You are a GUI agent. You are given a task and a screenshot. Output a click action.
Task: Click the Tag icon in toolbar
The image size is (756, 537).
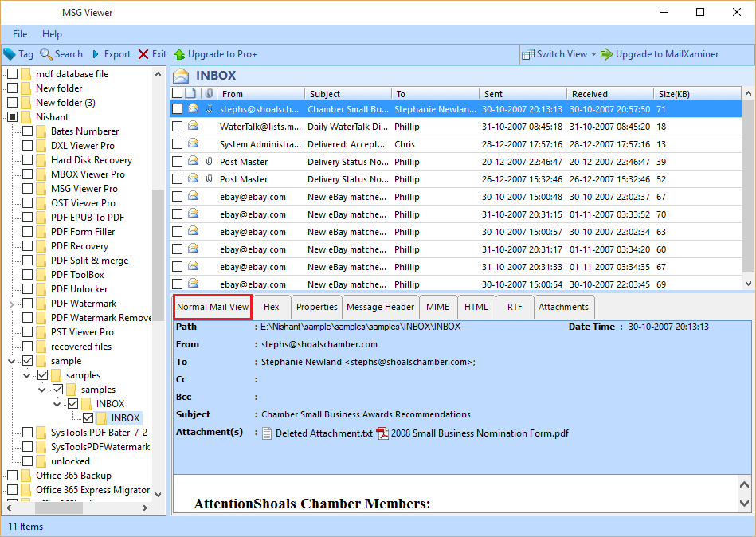click(x=9, y=54)
